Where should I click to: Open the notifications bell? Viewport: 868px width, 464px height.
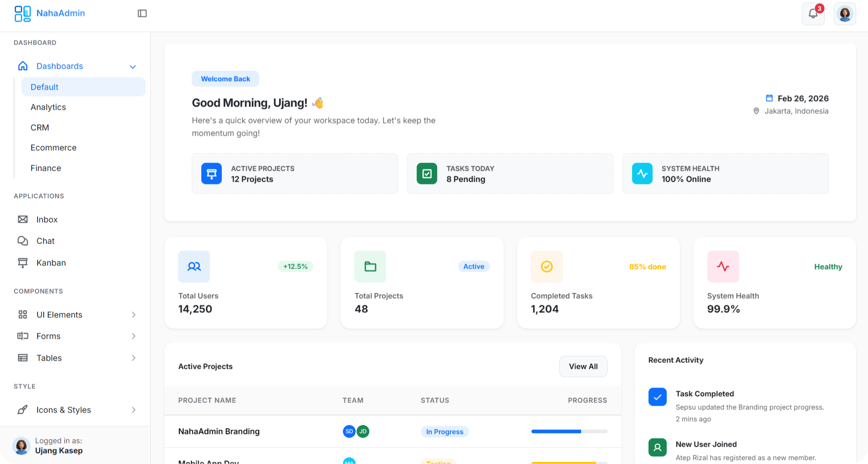click(813, 14)
